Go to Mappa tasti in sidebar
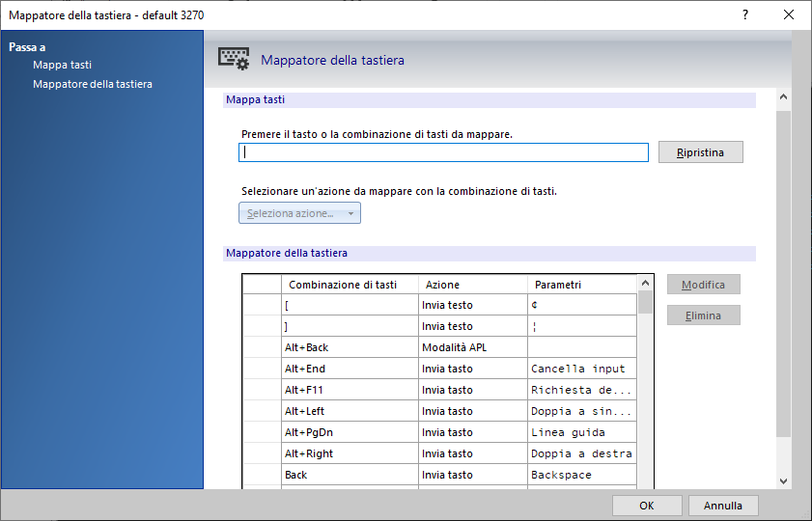This screenshot has height=521, width=812. pyautogui.click(x=62, y=65)
